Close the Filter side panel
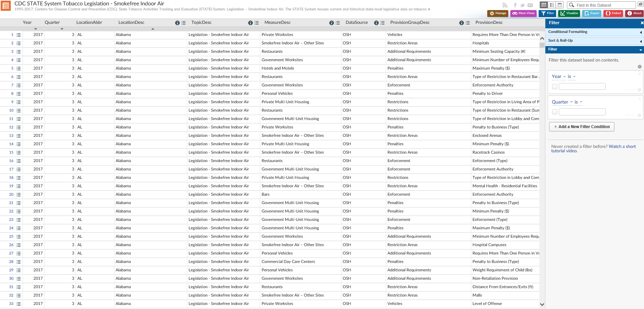This screenshot has height=309, width=644. pos(642,23)
